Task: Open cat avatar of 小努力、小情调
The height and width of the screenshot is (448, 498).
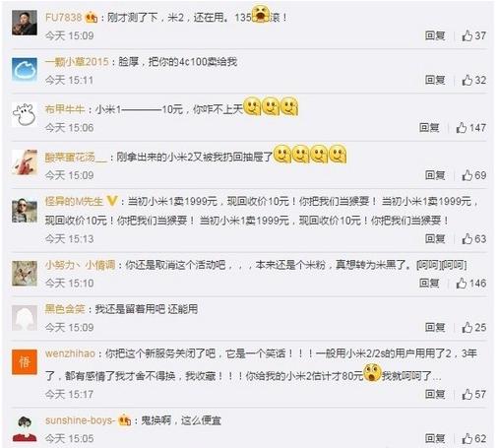Action: click(x=25, y=274)
